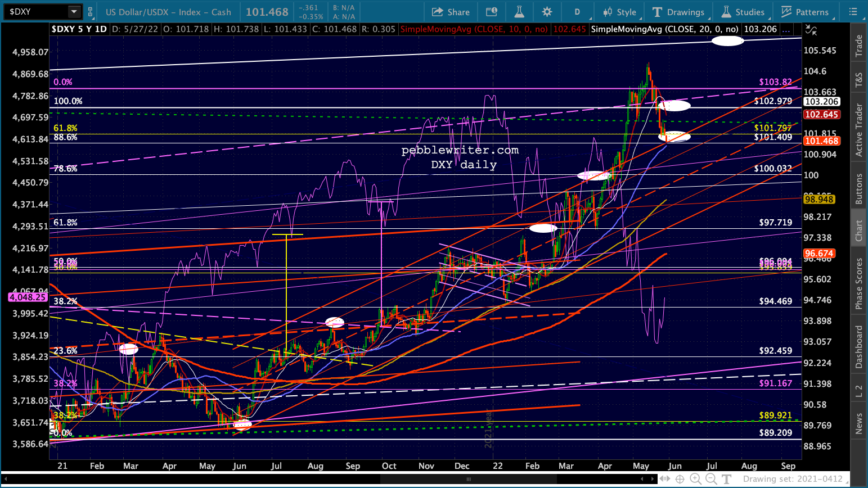Image resolution: width=868 pixels, height=488 pixels.
Task: Click the small left arrow beside the scrollbar
Action: tap(643, 479)
